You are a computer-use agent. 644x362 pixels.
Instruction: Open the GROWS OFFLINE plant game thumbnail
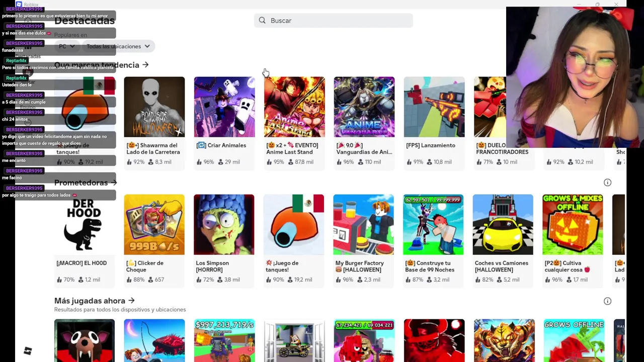pyautogui.click(x=574, y=340)
